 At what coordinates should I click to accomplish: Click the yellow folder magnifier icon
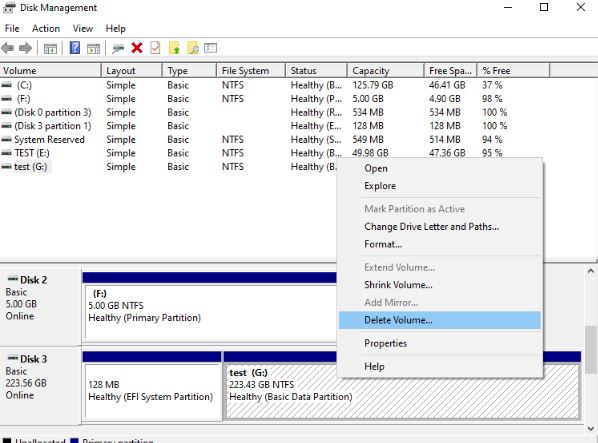point(193,48)
